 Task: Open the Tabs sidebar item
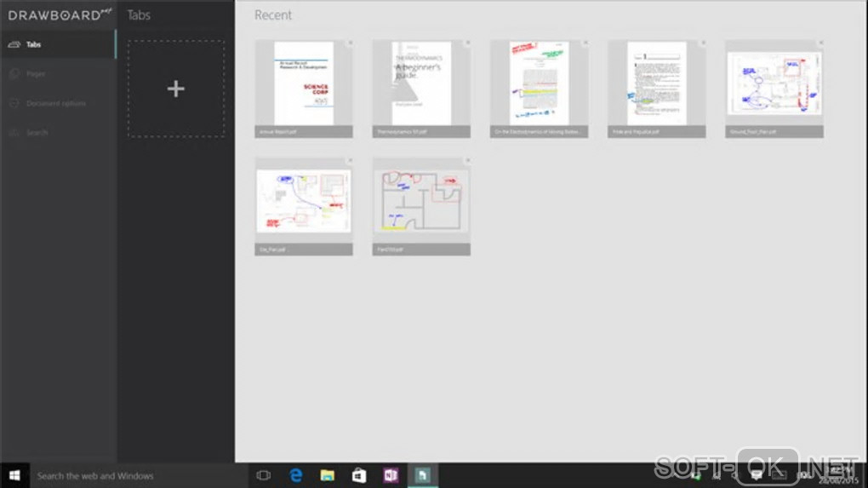click(x=58, y=44)
